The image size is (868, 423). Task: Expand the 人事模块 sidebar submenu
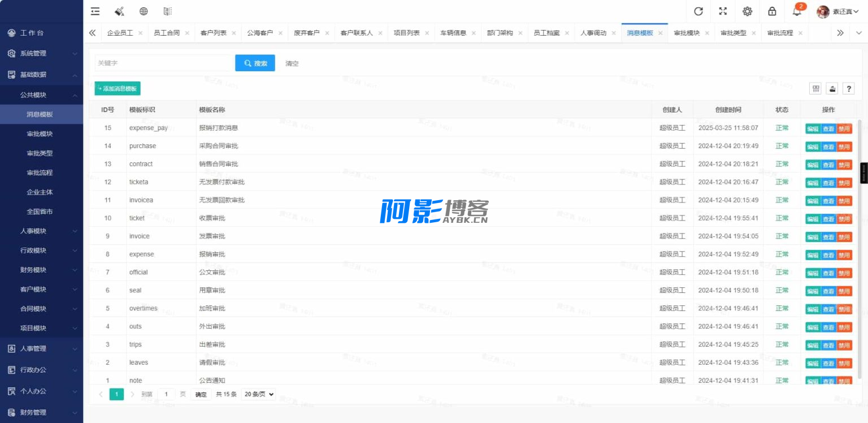[x=41, y=231]
